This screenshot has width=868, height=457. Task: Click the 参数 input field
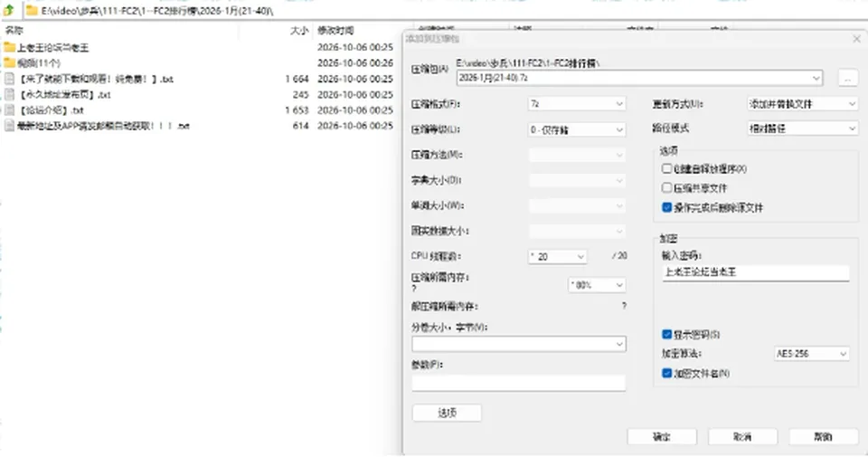point(519,383)
